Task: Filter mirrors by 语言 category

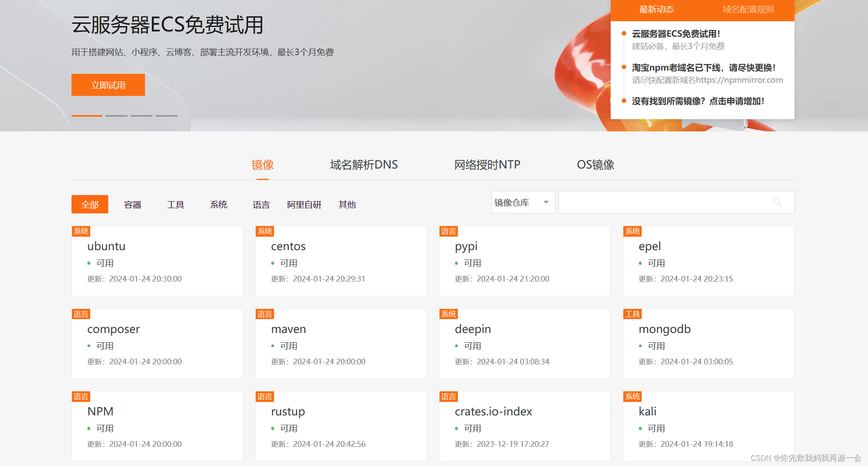Action: pyautogui.click(x=261, y=204)
